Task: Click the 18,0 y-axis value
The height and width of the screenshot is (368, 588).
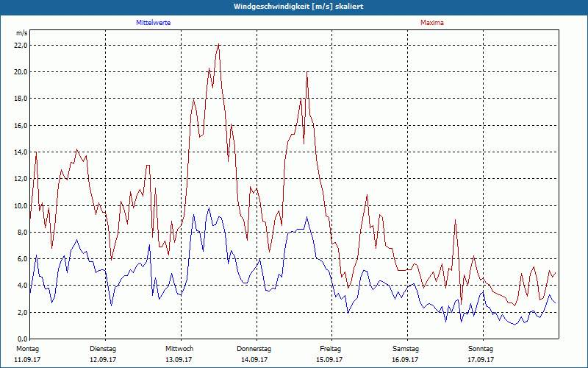Action: click(22, 99)
